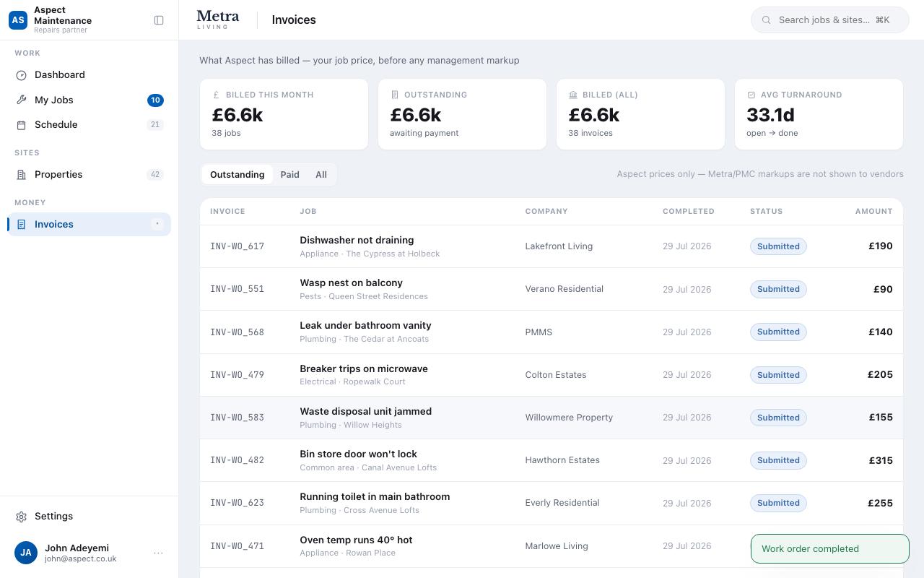
Task: Switch to the Paid tab
Action: click(x=289, y=175)
